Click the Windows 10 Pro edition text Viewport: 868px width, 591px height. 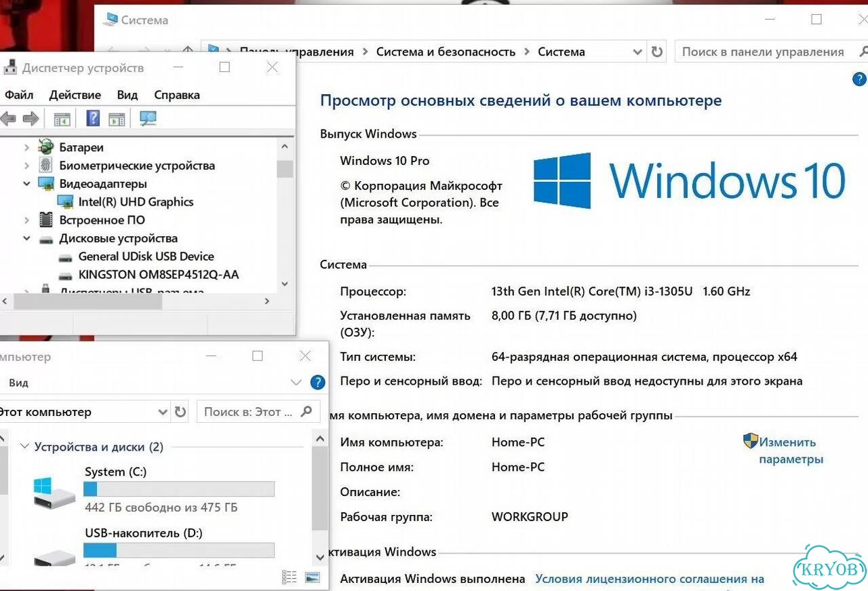[384, 161]
